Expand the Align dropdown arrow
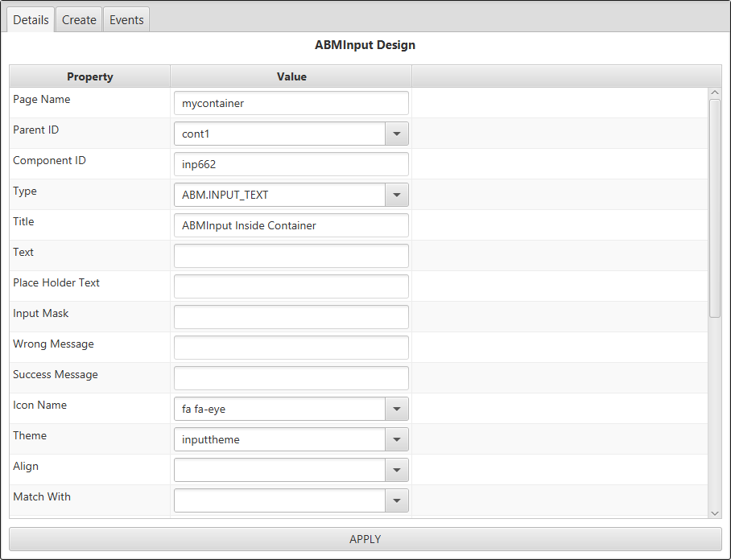The image size is (731, 560). point(396,470)
